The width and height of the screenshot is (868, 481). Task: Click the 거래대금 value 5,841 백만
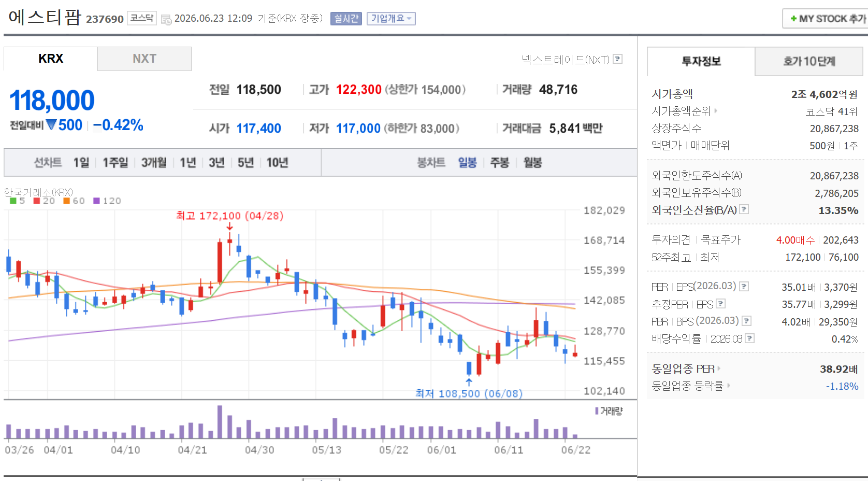[576, 128]
